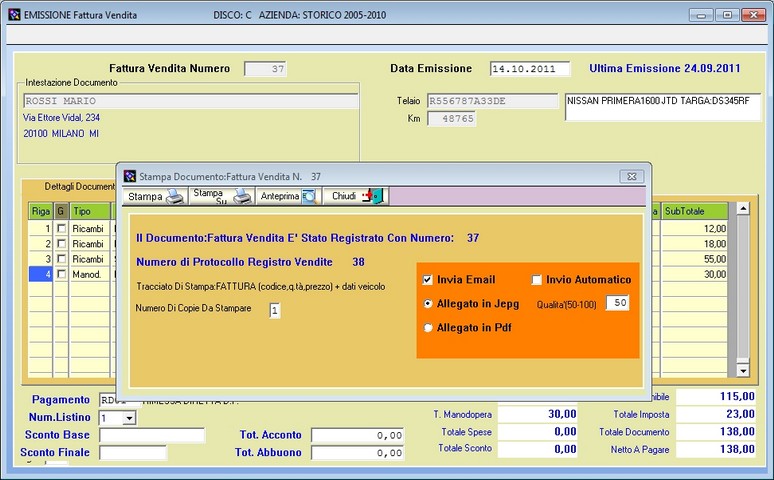Click SubTotale cell 12,00
Viewport: 774px width, 480px height.
pos(695,228)
